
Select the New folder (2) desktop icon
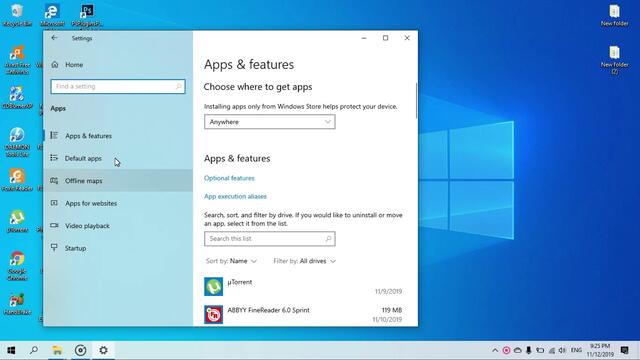click(x=614, y=60)
